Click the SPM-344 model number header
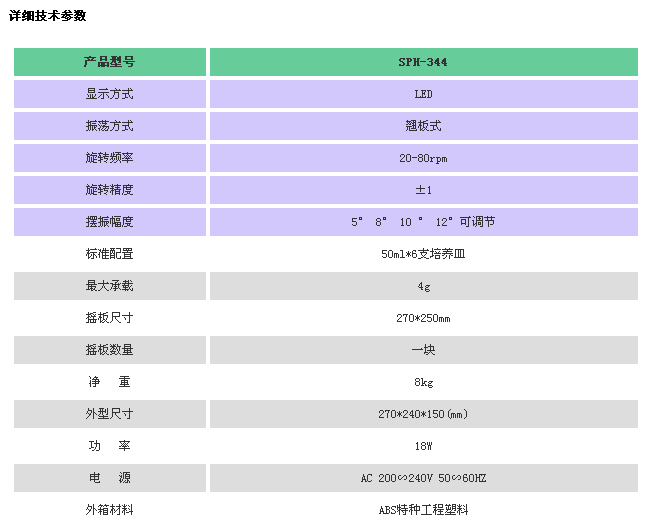This screenshot has height=523, width=648. tap(423, 62)
